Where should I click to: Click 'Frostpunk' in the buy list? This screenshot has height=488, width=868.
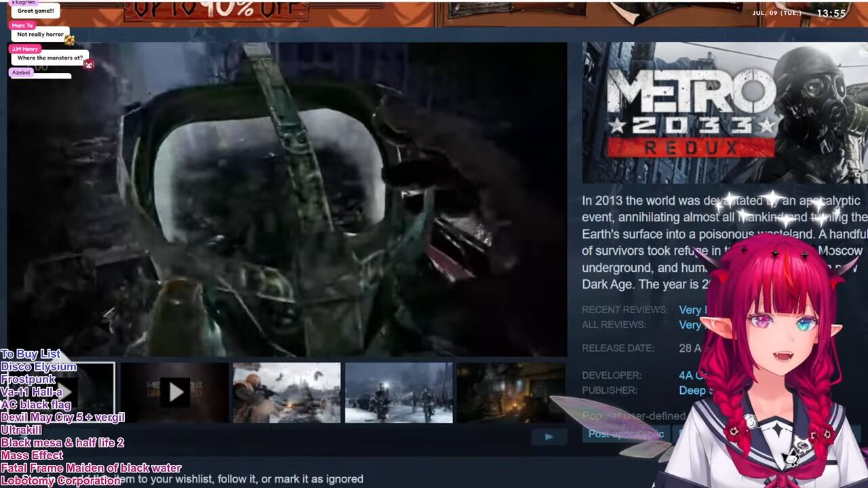(x=28, y=380)
